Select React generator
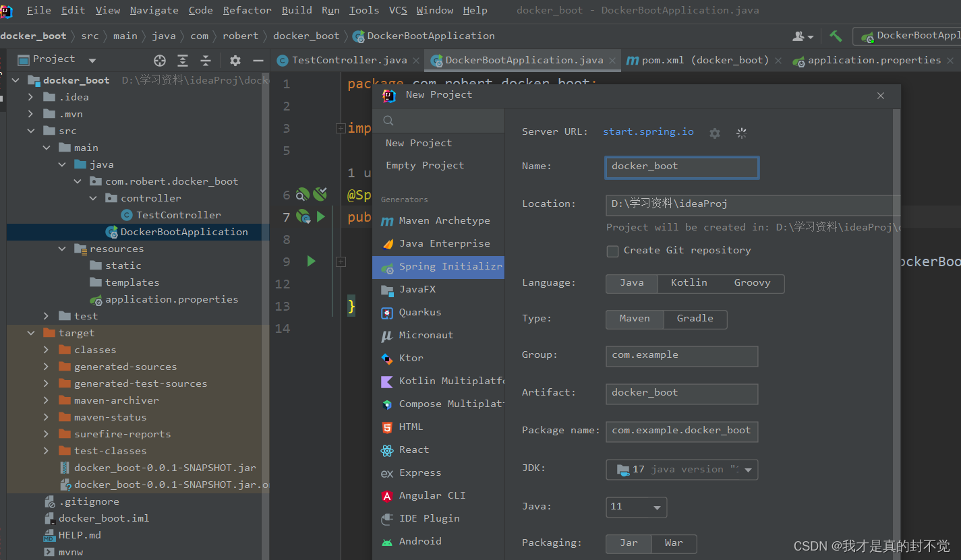The image size is (961, 560). click(438, 450)
